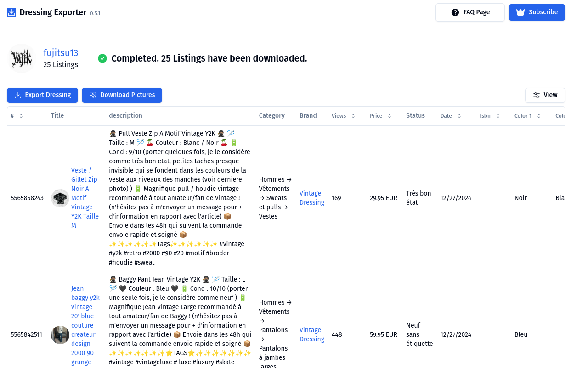Image resolution: width=588 pixels, height=368 pixels.
Task: Open the fujitsu13 profile link
Action: coord(61,53)
